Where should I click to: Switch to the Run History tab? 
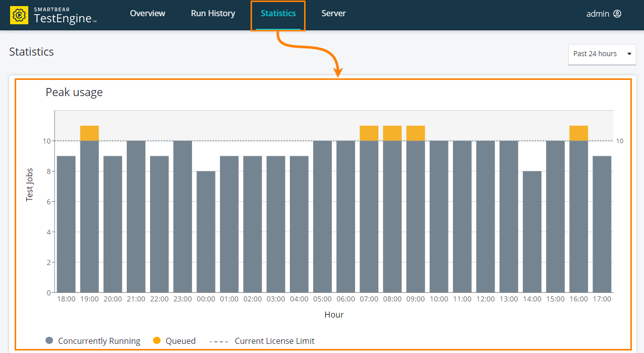pos(212,14)
